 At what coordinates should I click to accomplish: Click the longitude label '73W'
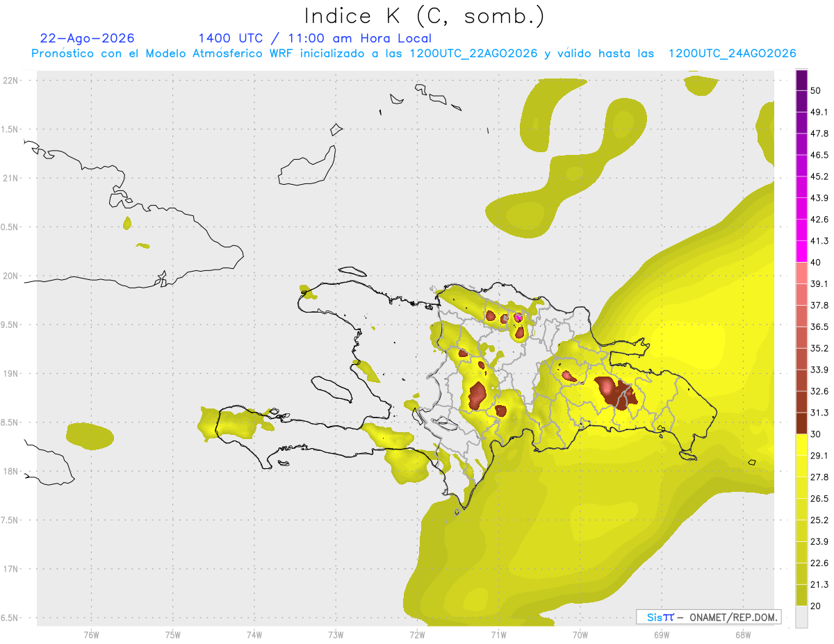(336, 635)
